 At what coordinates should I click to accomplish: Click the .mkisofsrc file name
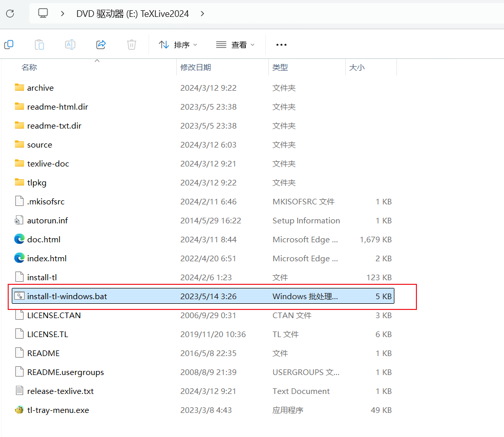46,202
